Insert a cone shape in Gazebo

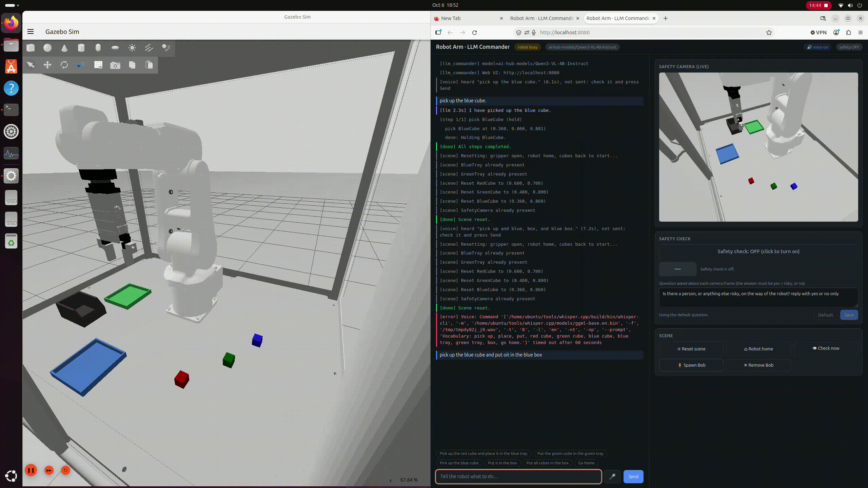click(64, 48)
